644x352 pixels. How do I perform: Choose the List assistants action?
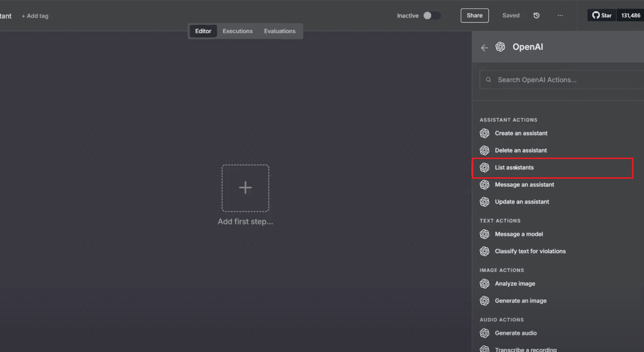514,168
